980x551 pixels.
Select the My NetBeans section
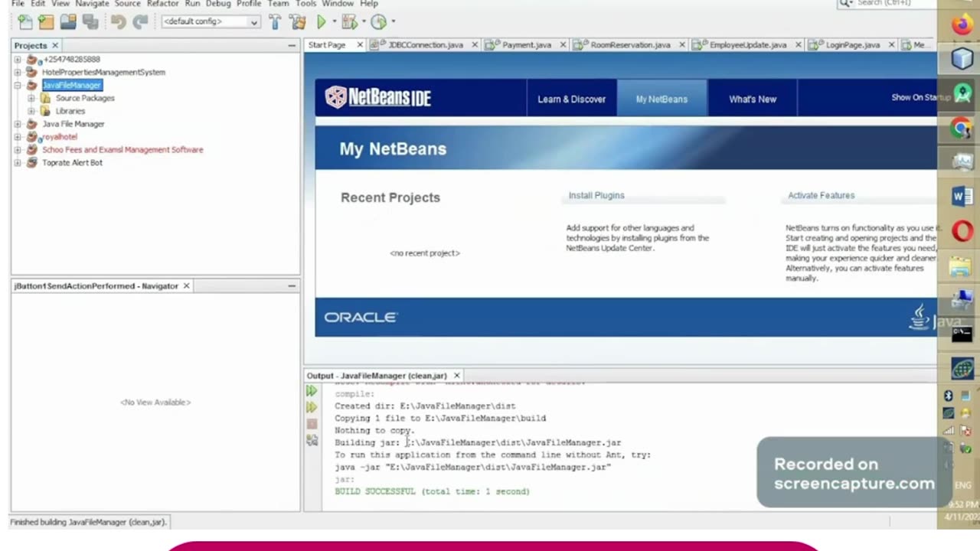(661, 99)
